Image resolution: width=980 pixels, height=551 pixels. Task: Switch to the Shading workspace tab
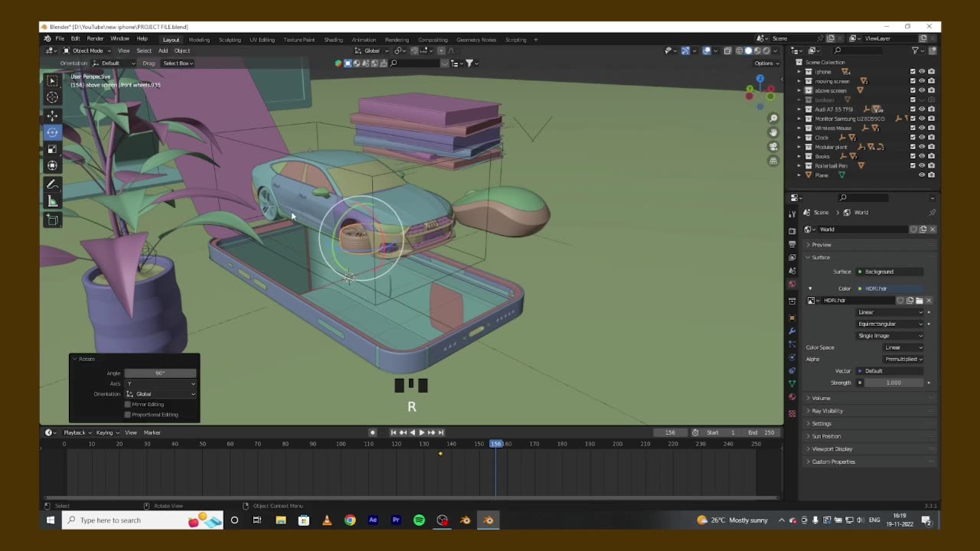coord(333,40)
